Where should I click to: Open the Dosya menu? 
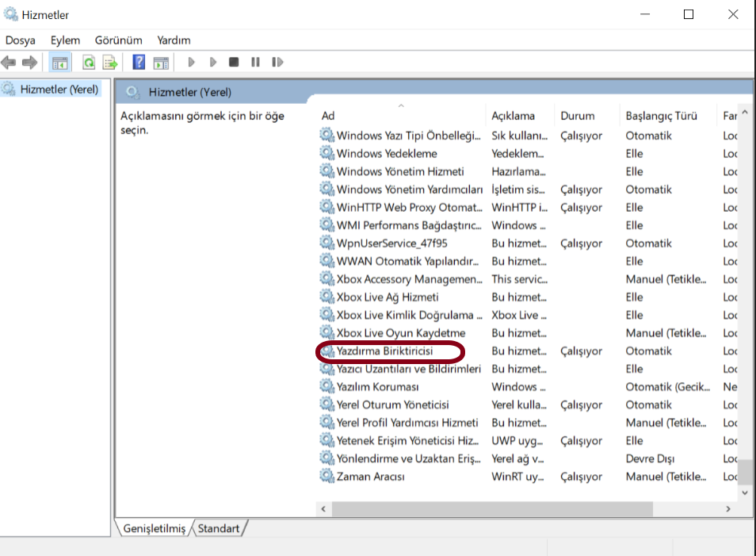click(20, 40)
